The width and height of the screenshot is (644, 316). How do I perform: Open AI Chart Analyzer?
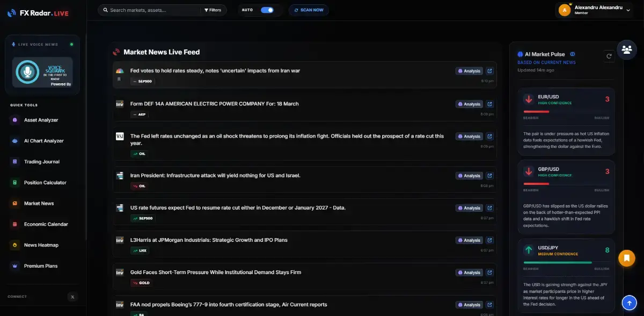coord(43,141)
